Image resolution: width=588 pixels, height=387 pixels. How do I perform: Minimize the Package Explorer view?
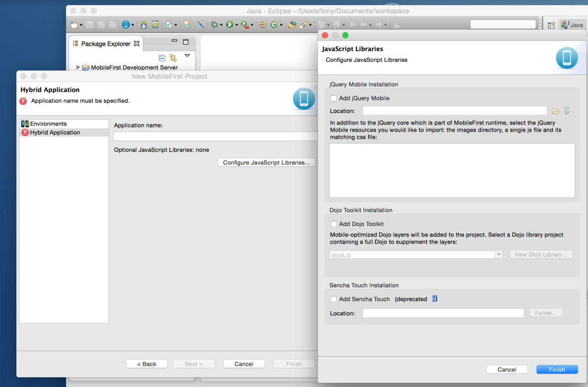pos(174,41)
